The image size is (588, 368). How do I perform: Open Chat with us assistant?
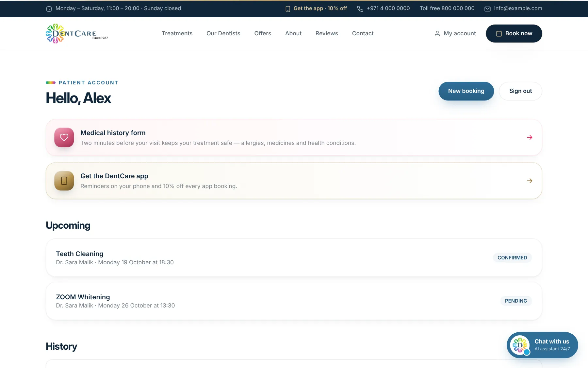[x=542, y=345]
